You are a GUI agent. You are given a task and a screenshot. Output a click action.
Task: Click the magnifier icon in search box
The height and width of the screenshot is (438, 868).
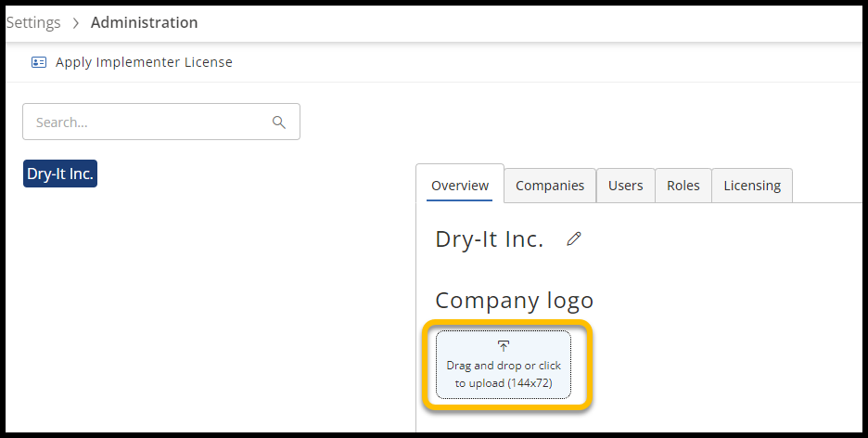(279, 122)
